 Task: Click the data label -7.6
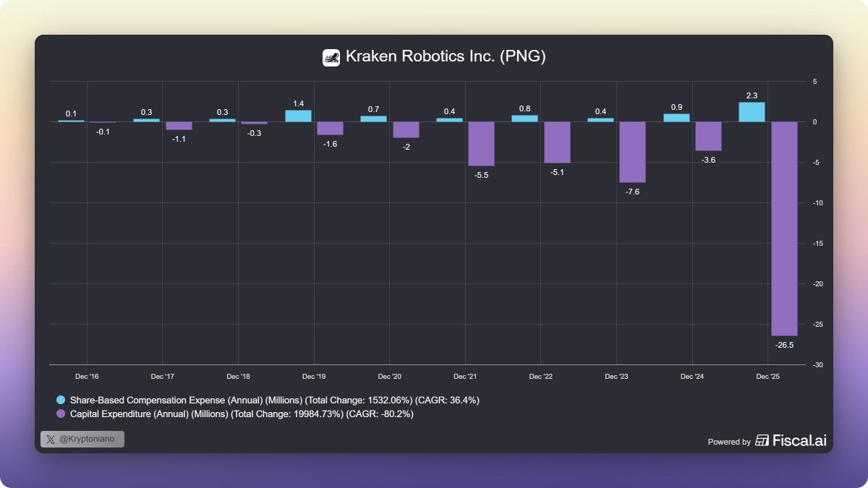point(633,192)
